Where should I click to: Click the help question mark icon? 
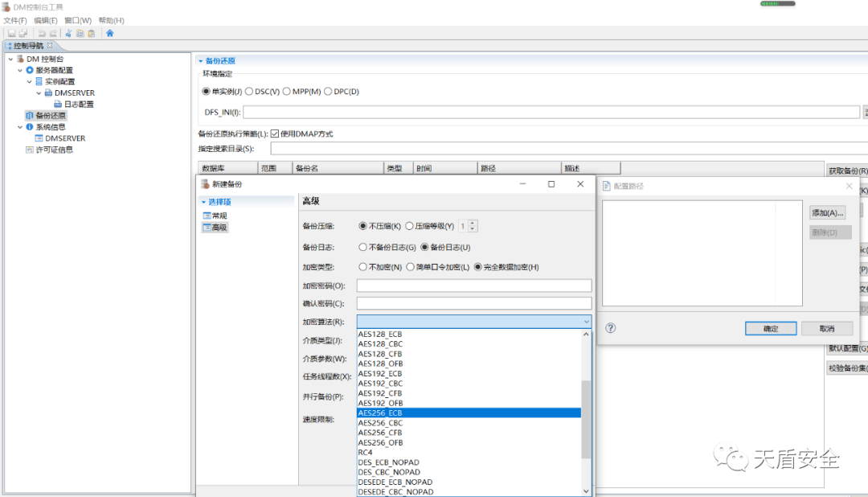coord(610,328)
